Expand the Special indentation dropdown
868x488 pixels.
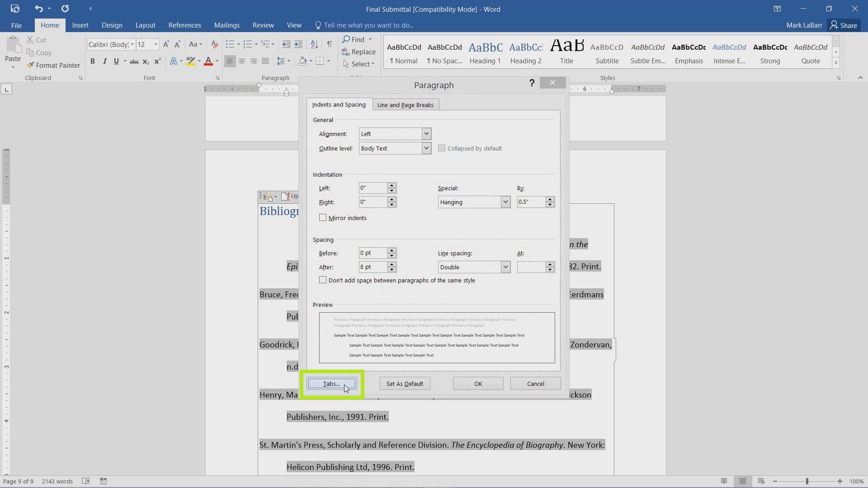click(x=505, y=202)
